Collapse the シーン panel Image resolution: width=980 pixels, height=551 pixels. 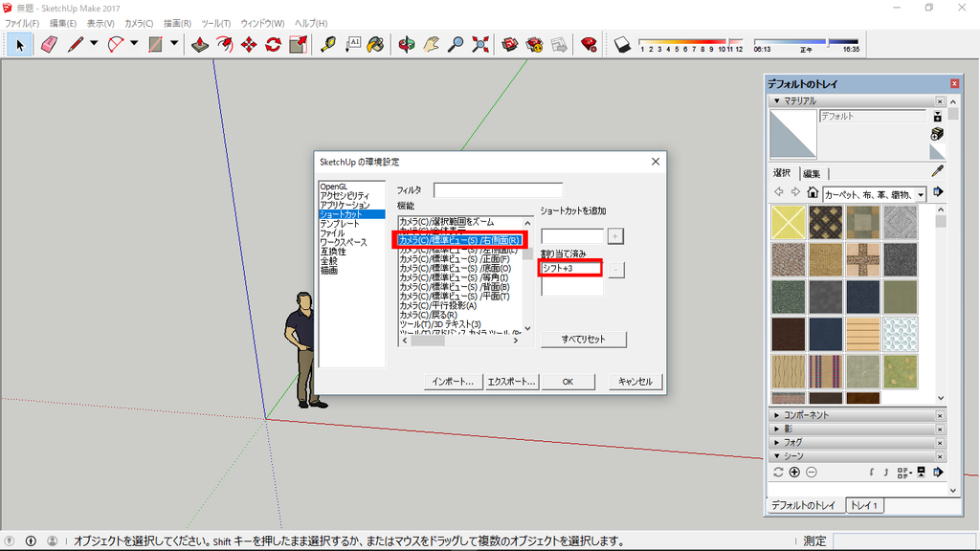777,456
